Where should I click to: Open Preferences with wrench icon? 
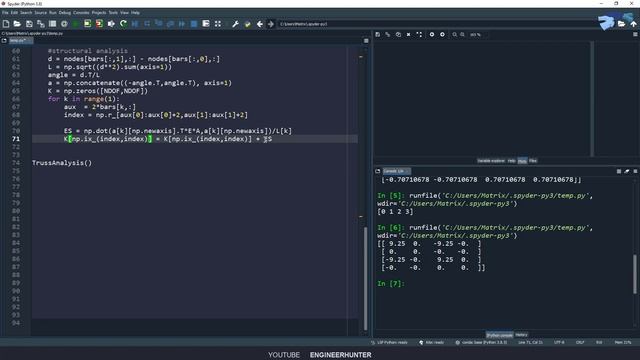tap(236, 24)
